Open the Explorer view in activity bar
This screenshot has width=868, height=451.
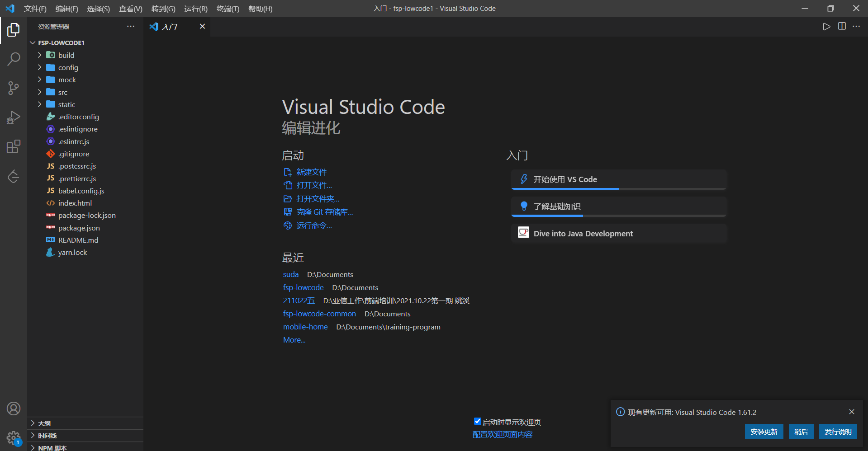(x=14, y=30)
